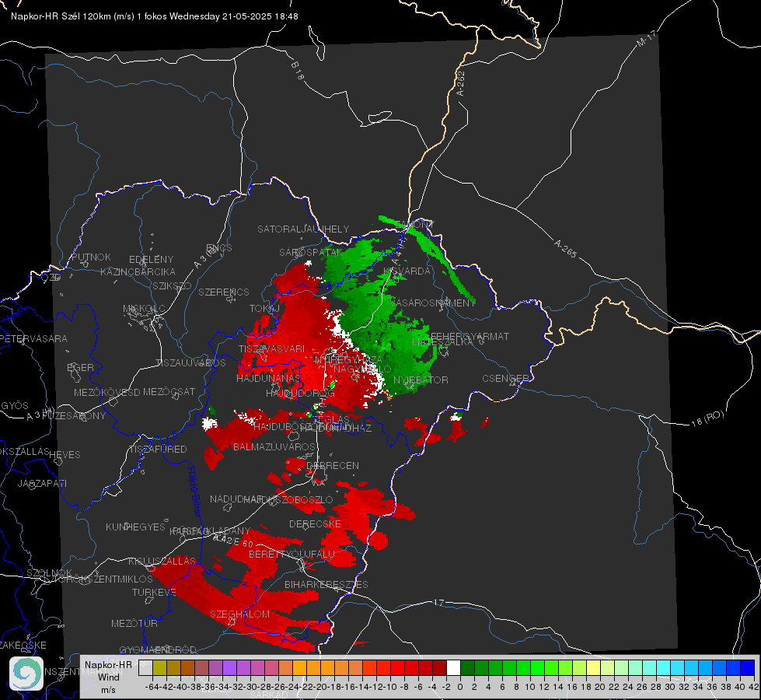This screenshot has height=700, width=761.
Task: Click the NYÍRBÁTOR town label
Action: pos(421,380)
